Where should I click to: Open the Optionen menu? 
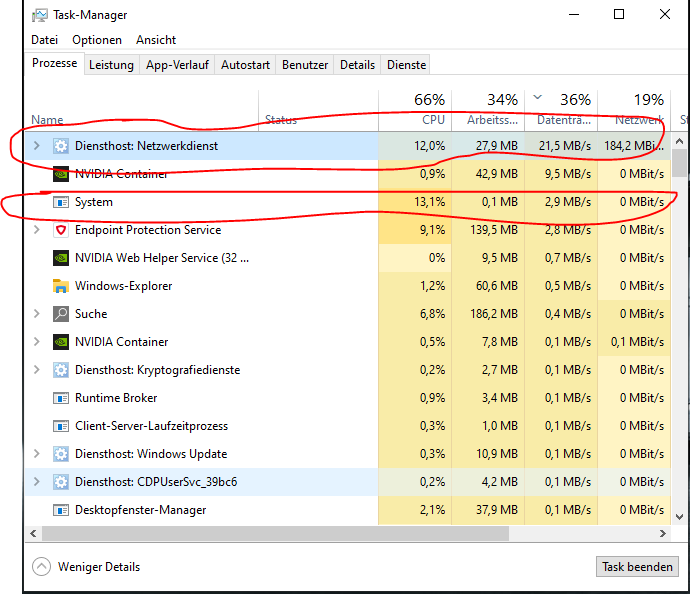[97, 40]
